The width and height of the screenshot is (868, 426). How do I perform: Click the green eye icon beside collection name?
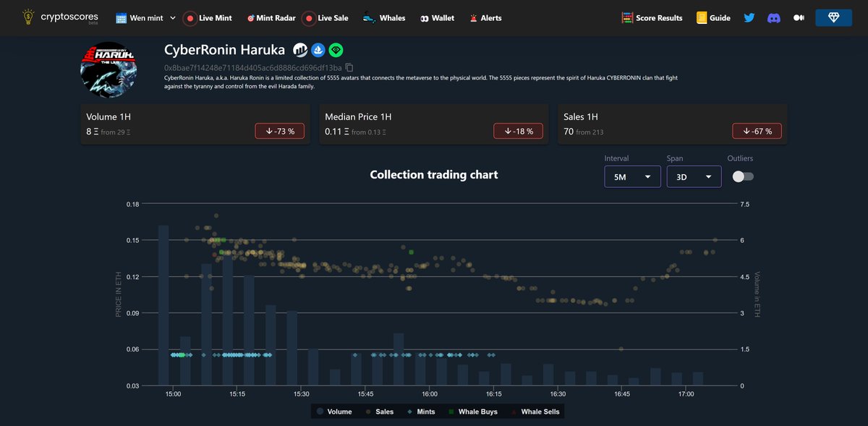(336, 50)
